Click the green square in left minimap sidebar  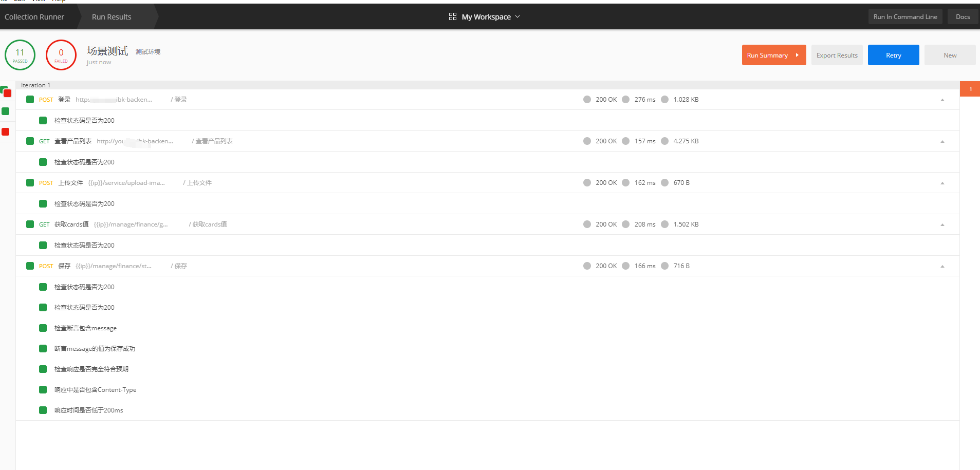tap(6, 111)
